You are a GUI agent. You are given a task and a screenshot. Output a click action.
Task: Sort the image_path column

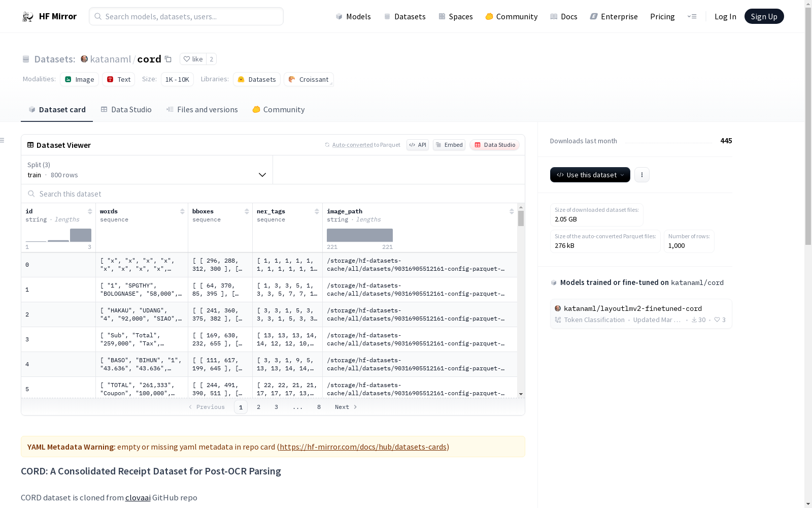(x=512, y=211)
